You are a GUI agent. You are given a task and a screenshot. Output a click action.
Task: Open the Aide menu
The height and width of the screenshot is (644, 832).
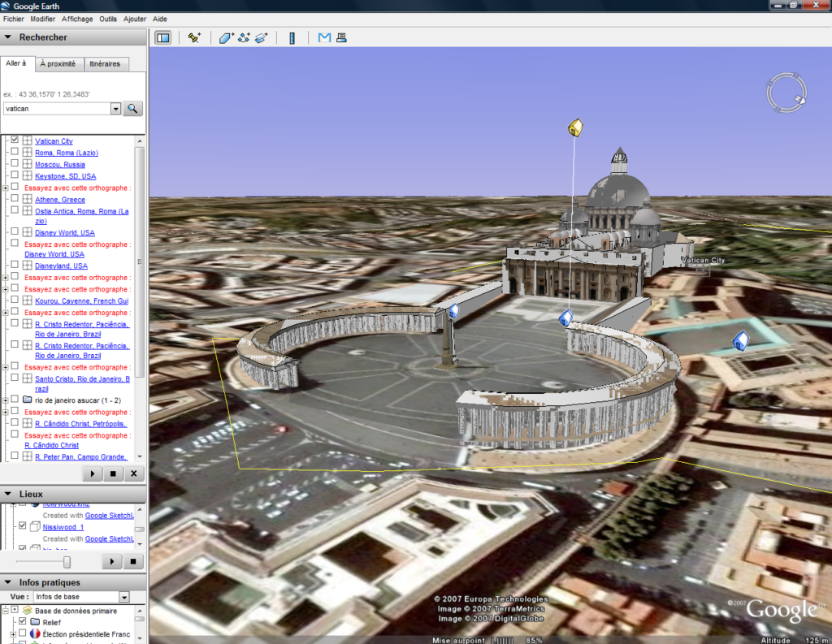pyautogui.click(x=160, y=19)
